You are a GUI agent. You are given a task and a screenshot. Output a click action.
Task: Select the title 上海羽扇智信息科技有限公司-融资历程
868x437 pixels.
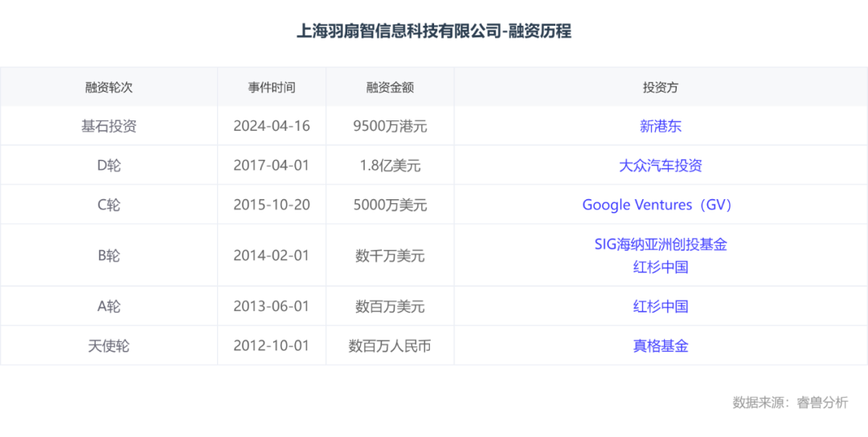pyautogui.click(x=434, y=31)
